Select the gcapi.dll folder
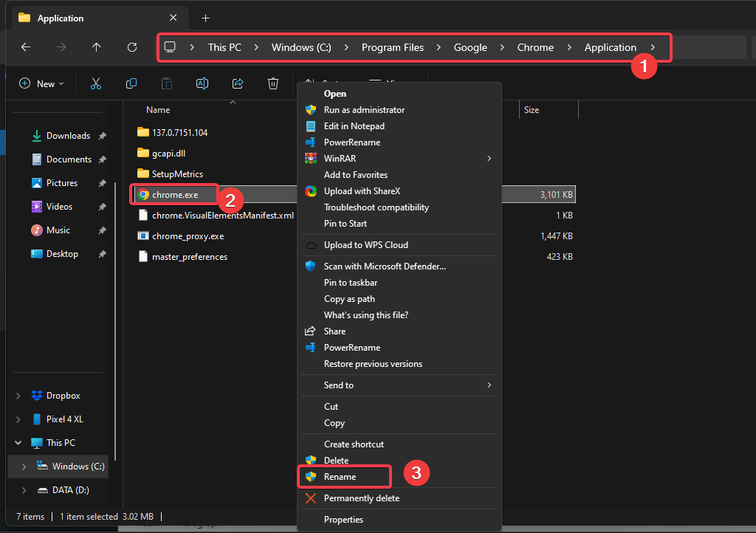The height and width of the screenshot is (533, 756). point(168,154)
